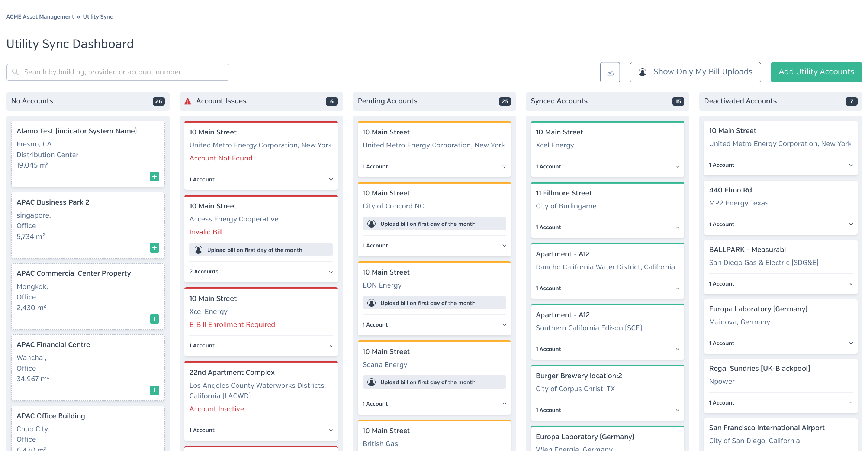Click the download export icon near the filter buttons

pyautogui.click(x=610, y=72)
